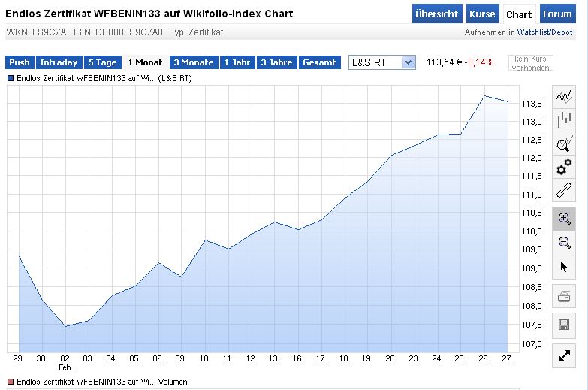The height and width of the screenshot is (390, 588).
Task: Activate the zoom out magnifier
Action: click(x=564, y=243)
